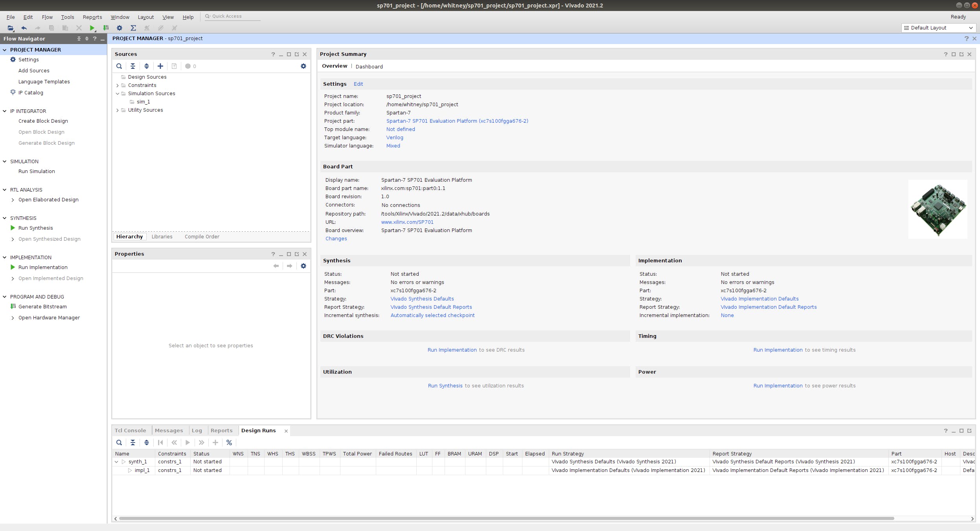Click the Design Runs horizontal scrollbar
This screenshot has height=531, width=980.
pyautogui.click(x=507, y=518)
